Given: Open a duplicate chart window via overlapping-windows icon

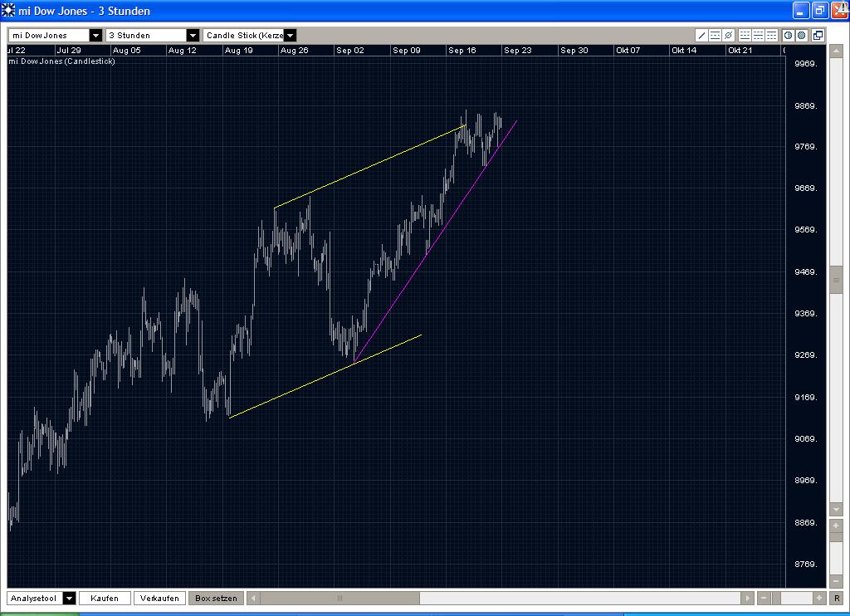Looking at the screenshot, I should tap(817, 36).
